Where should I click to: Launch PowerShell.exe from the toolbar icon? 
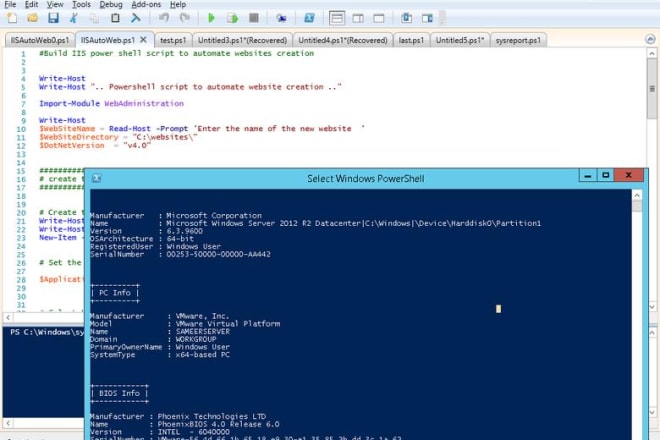[309, 18]
